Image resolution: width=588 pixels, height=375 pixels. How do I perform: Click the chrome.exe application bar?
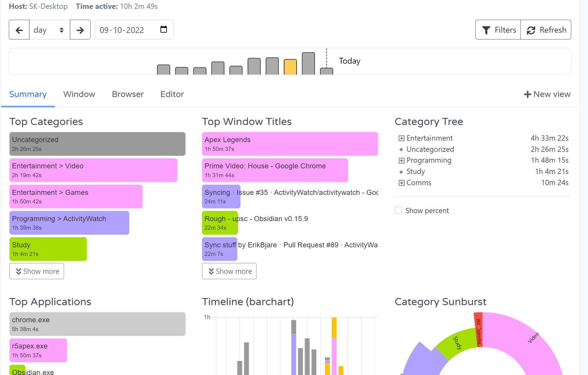click(97, 324)
